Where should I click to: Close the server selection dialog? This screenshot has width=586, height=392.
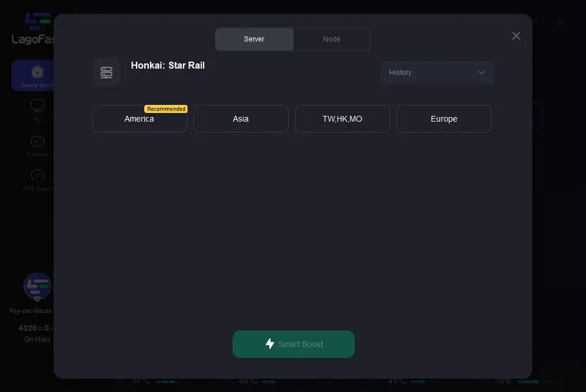coord(516,36)
